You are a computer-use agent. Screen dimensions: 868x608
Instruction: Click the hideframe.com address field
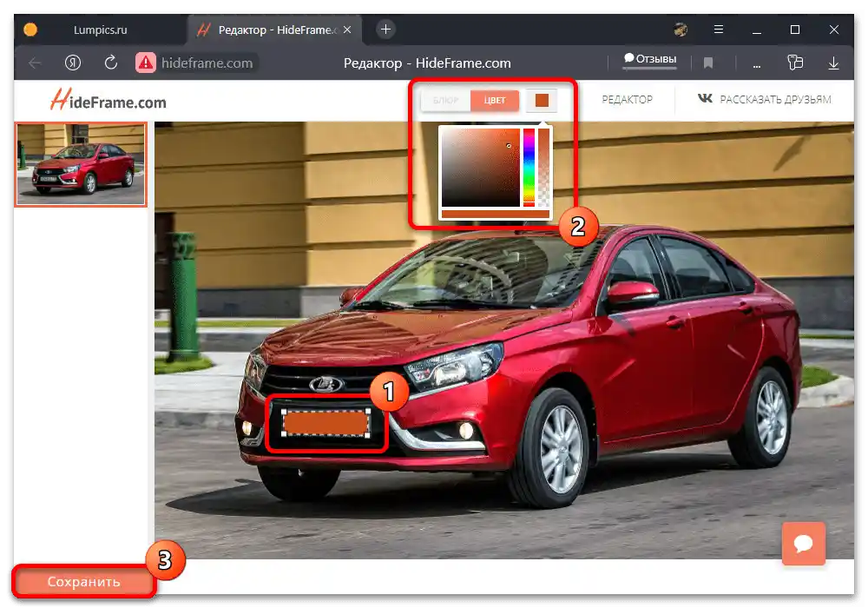click(207, 63)
